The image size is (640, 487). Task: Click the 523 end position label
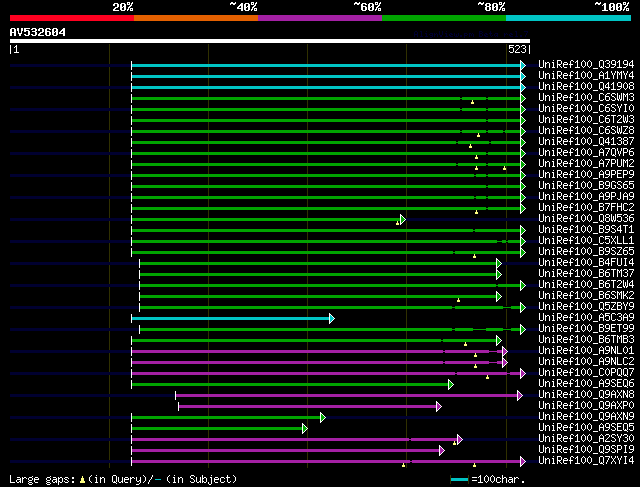pos(517,49)
